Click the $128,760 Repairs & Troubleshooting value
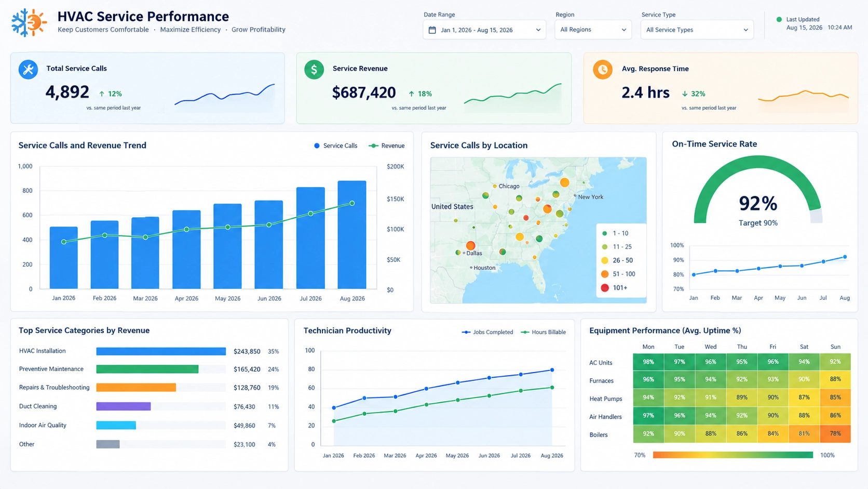Screen dimensions: 868x489 click(x=247, y=388)
